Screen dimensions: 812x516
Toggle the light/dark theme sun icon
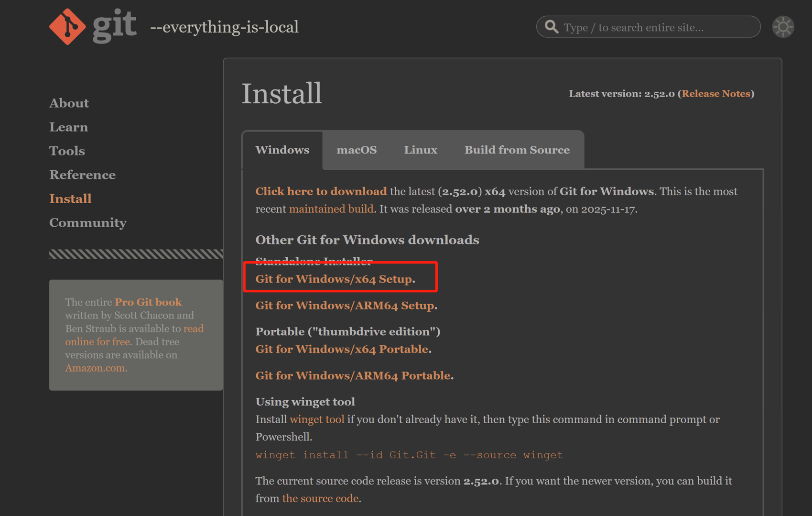coord(783,27)
